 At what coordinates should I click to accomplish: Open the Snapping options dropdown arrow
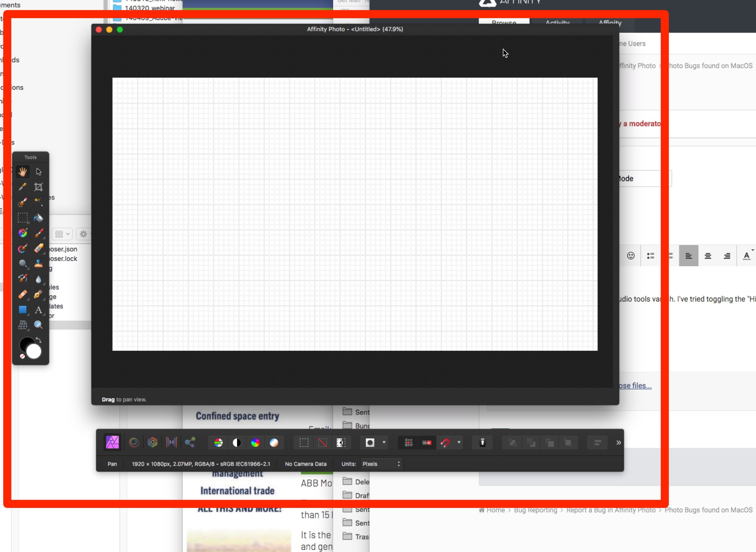(x=459, y=443)
